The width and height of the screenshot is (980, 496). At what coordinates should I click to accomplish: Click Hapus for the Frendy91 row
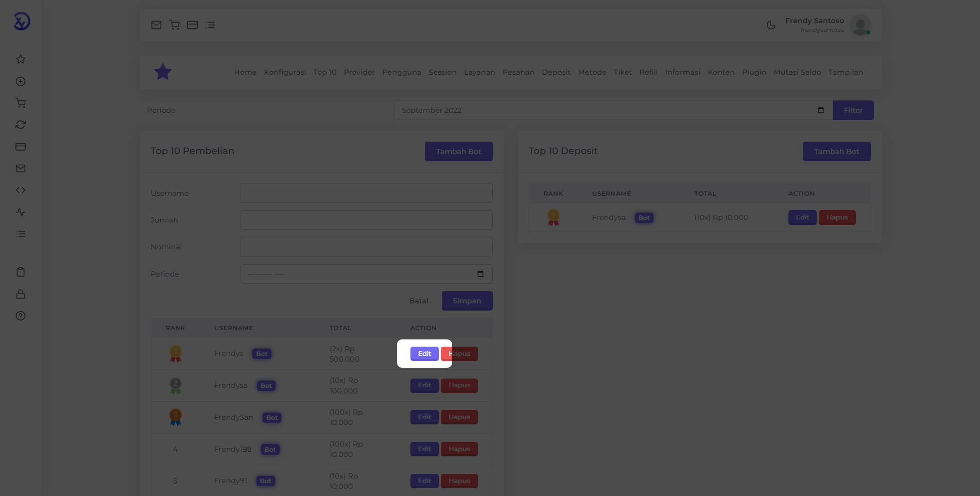coord(459,481)
